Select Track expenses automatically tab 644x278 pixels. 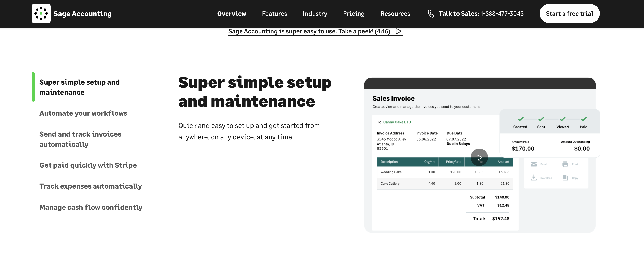[91, 186]
